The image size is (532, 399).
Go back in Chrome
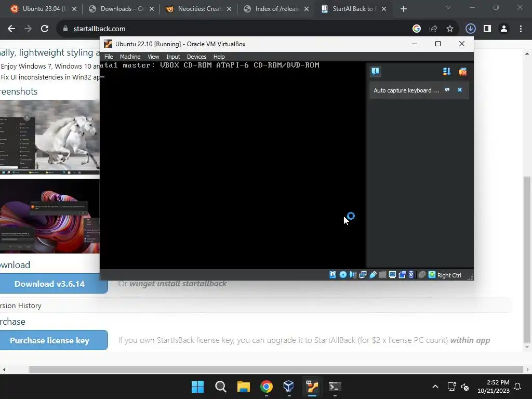tap(11, 29)
